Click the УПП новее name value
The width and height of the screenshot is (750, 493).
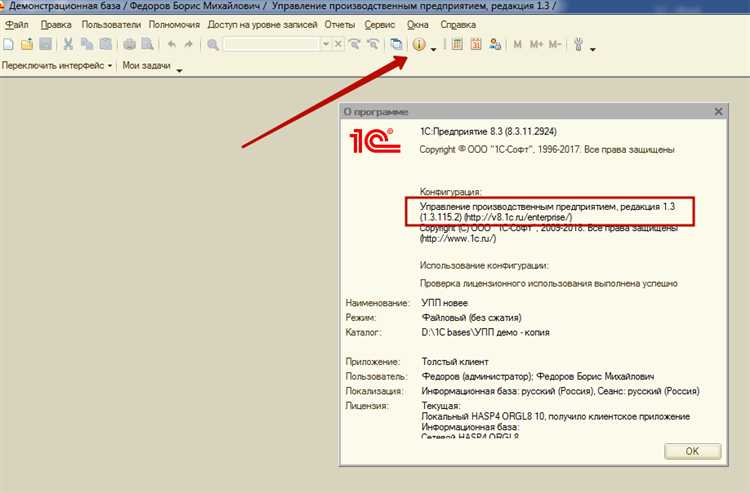tap(444, 303)
